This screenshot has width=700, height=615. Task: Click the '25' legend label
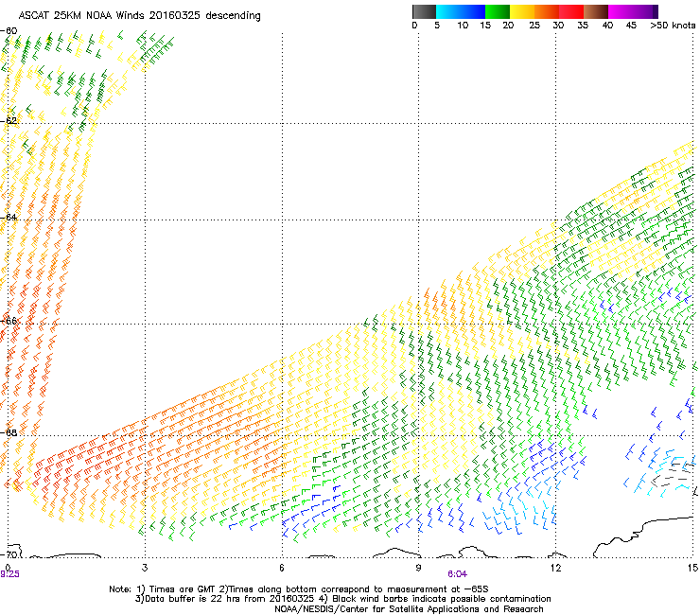(534, 26)
